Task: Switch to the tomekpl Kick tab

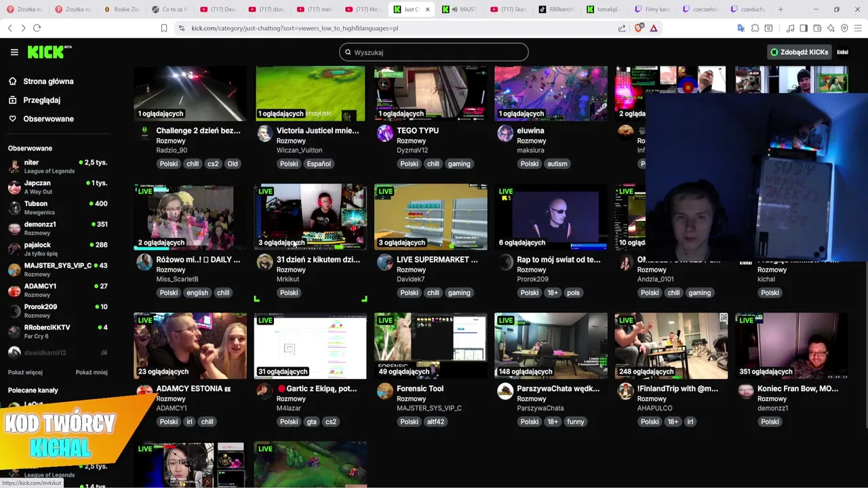Action: coord(606,9)
